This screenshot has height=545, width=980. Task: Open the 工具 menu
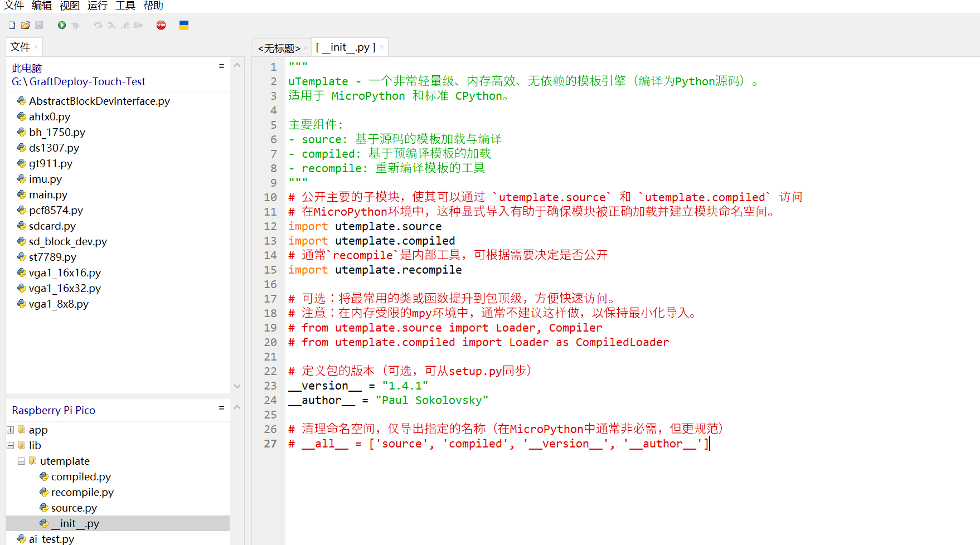tap(125, 6)
